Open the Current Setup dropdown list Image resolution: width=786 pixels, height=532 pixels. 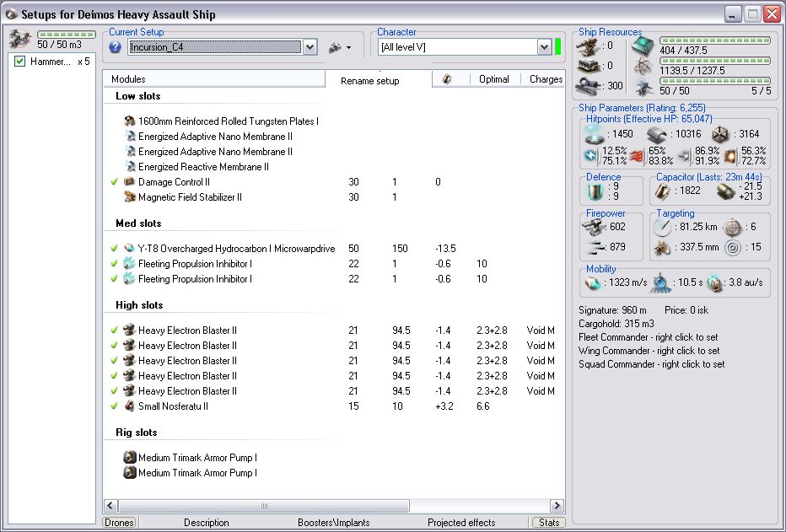[x=310, y=47]
